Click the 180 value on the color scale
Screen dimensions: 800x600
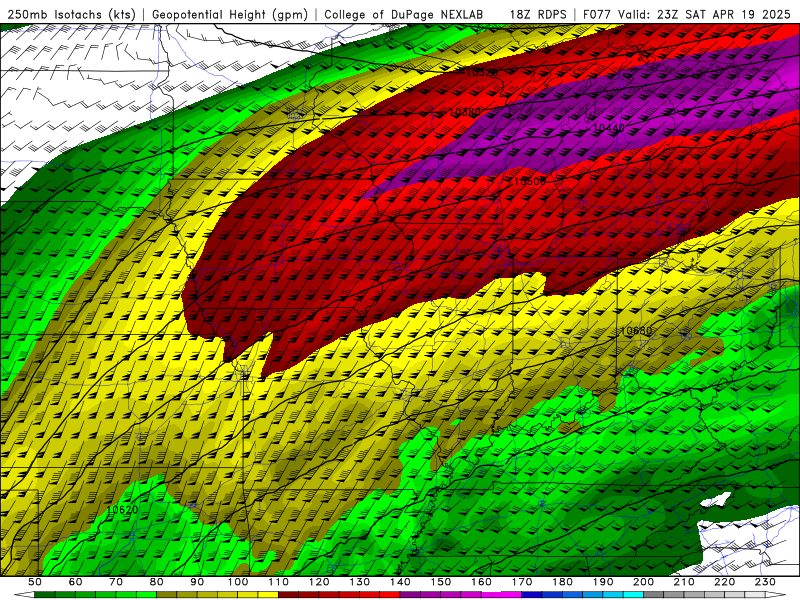tap(562, 582)
